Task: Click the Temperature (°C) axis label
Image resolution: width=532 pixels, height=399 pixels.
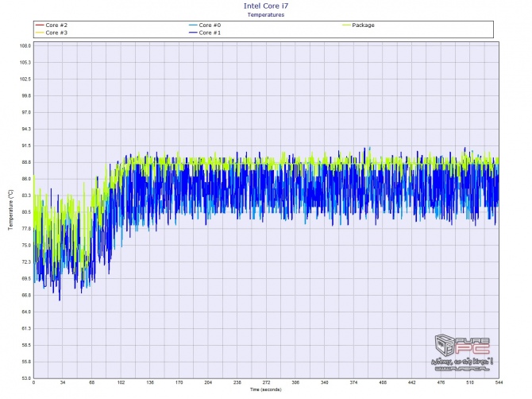Action: 11,210
